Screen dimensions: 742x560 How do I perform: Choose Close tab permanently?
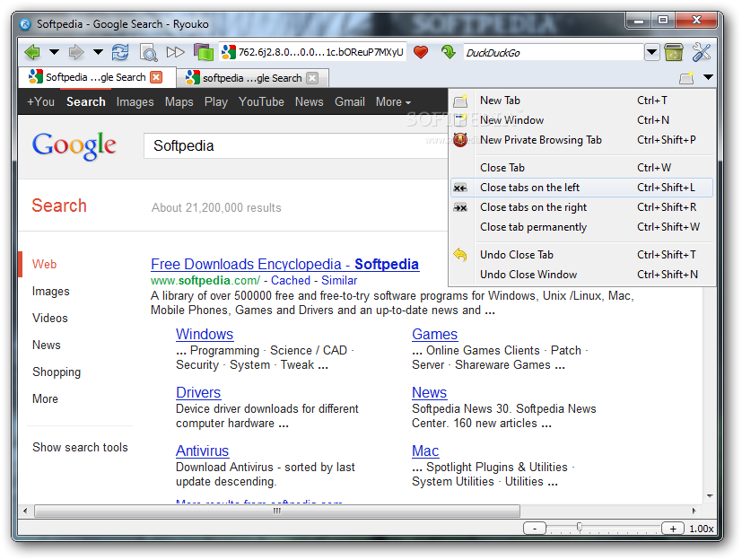tap(581, 227)
